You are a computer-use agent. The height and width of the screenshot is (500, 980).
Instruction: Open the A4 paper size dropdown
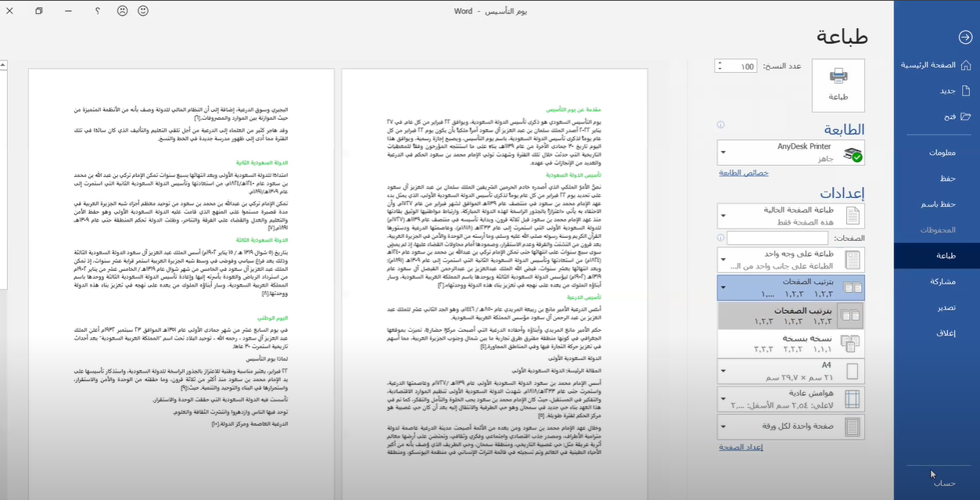coord(792,370)
